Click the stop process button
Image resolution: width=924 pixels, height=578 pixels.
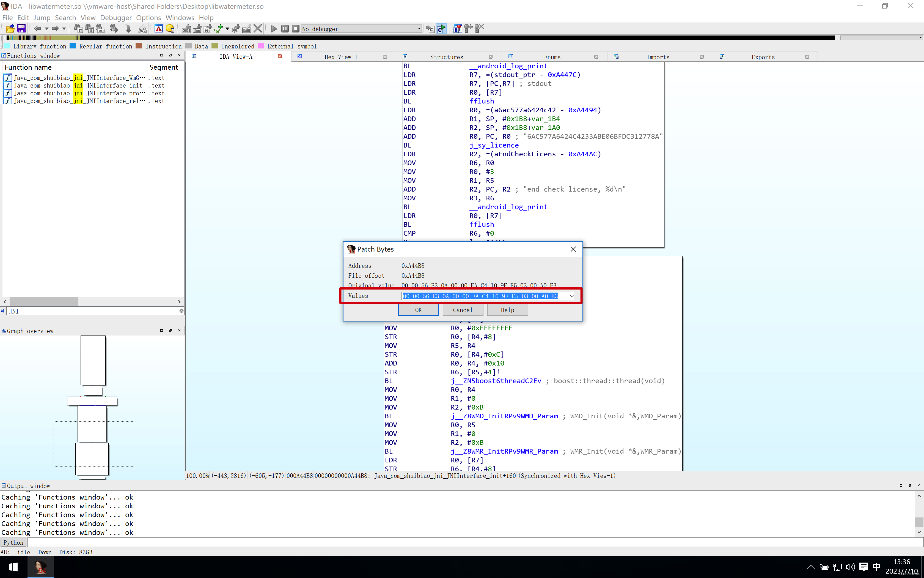pyautogui.click(x=296, y=29)
